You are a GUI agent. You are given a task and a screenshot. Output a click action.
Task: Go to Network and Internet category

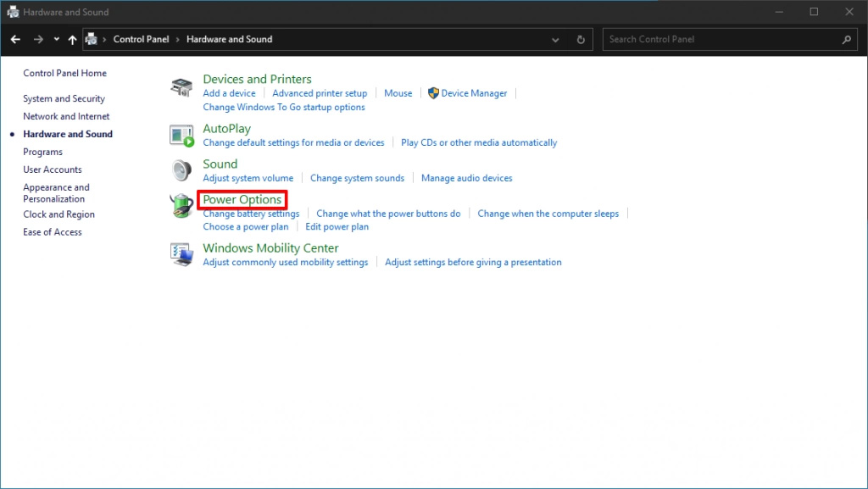pos(66,117)
